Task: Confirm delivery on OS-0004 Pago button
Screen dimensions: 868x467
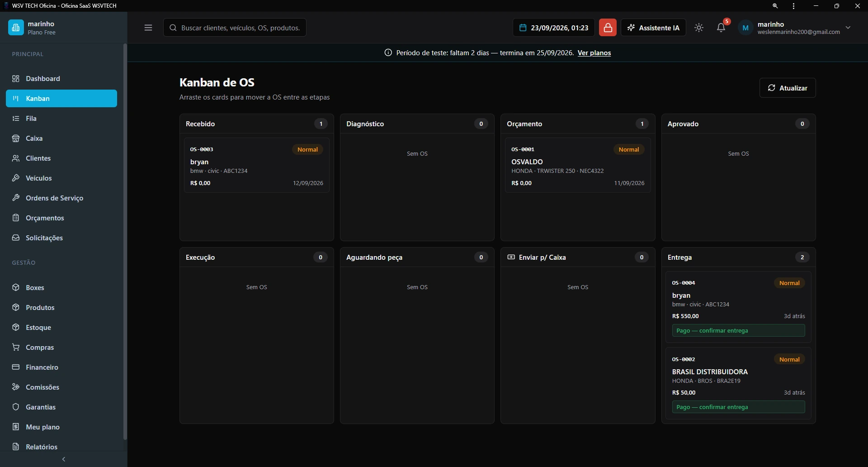Action: click(x=738, y=331)
